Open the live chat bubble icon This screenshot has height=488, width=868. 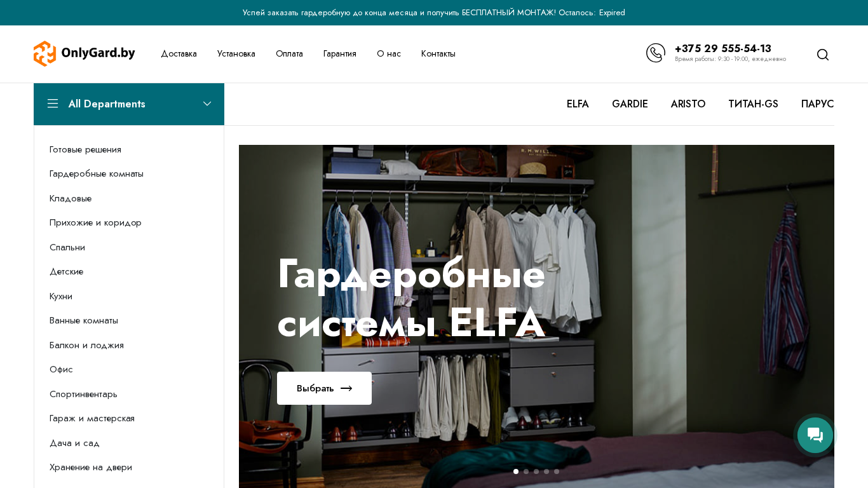pos(815,435)
